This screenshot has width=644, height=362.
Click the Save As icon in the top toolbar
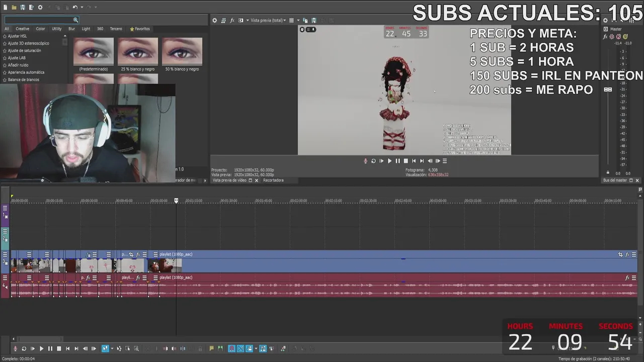(x=31, y=7)
